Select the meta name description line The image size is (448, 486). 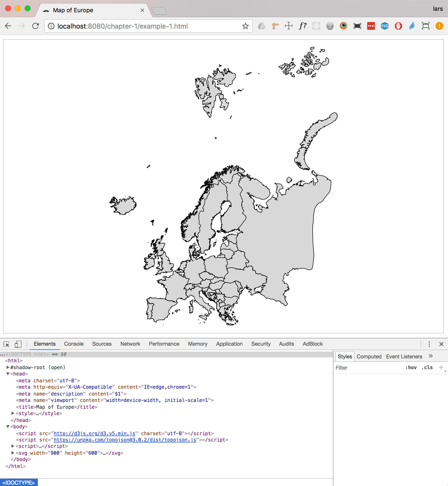(71, 394)
